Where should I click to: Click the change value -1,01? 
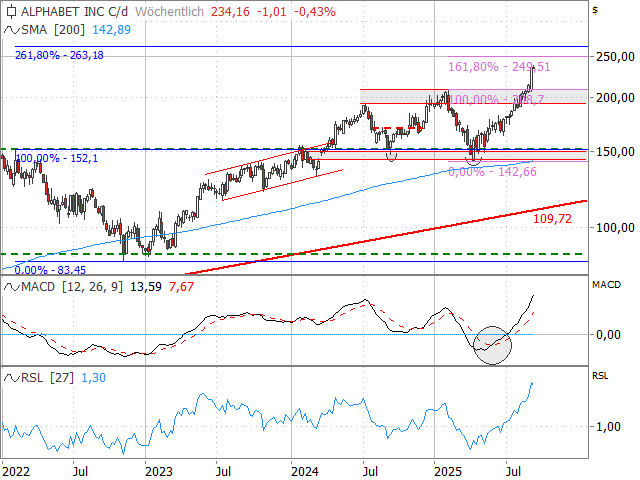(x=271, y=11)
